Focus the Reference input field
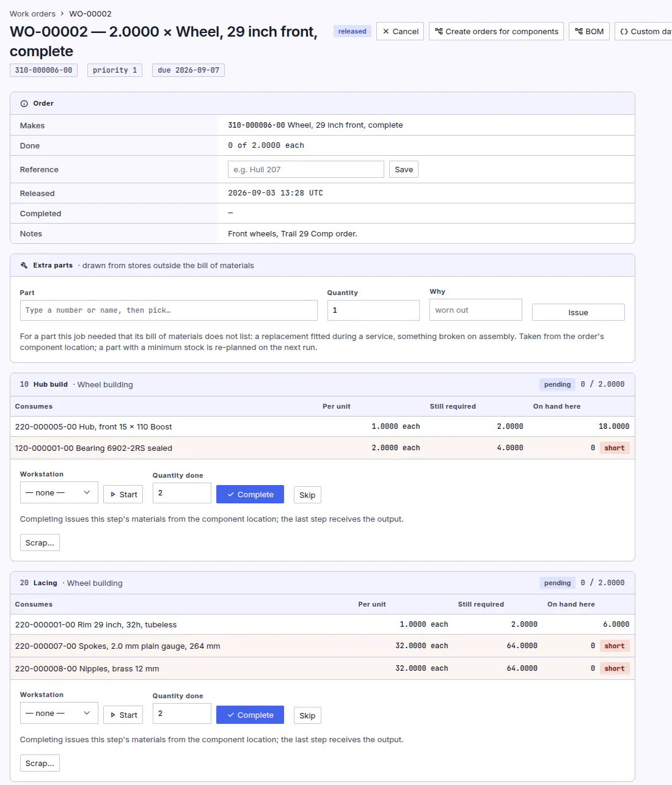 click(x=306, y=169)
